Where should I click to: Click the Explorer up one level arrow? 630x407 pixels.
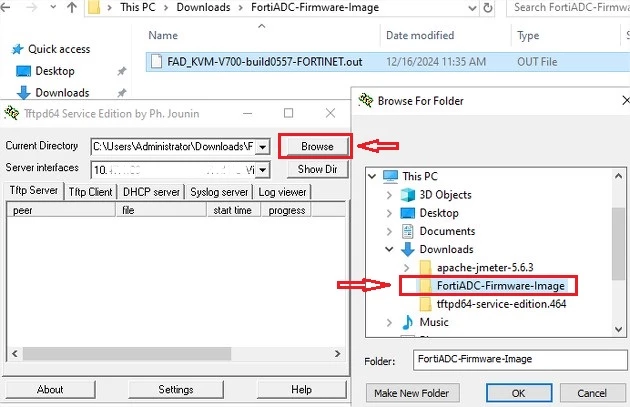pyautogui.click(x=72, y=7)
